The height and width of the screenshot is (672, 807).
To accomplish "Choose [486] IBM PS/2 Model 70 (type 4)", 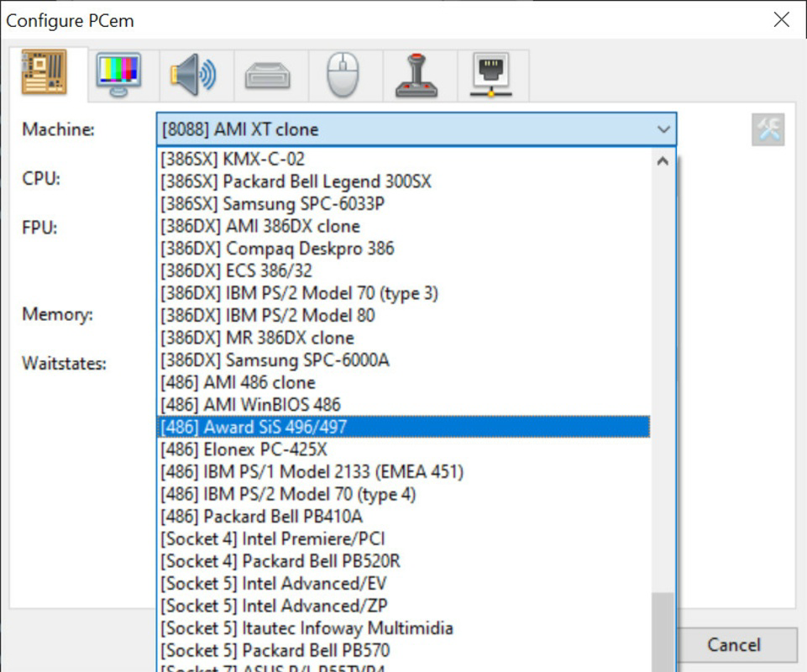I will pos(403,494).
